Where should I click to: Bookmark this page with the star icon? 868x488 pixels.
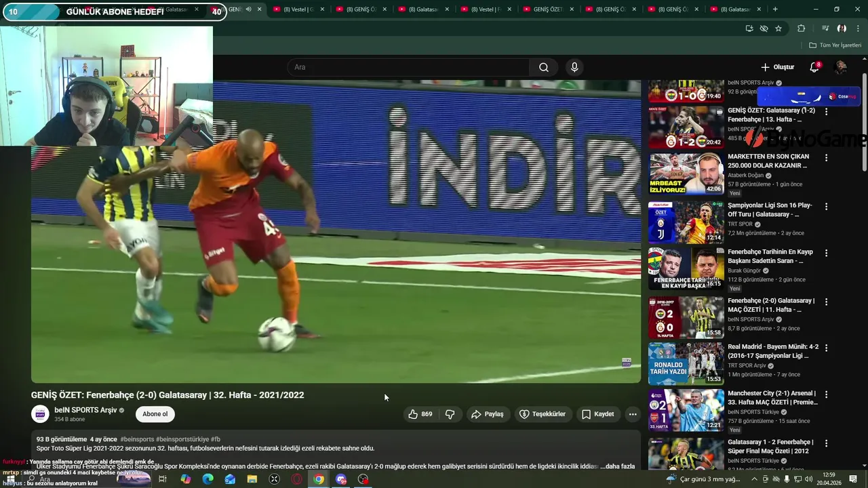pos(778,28)
